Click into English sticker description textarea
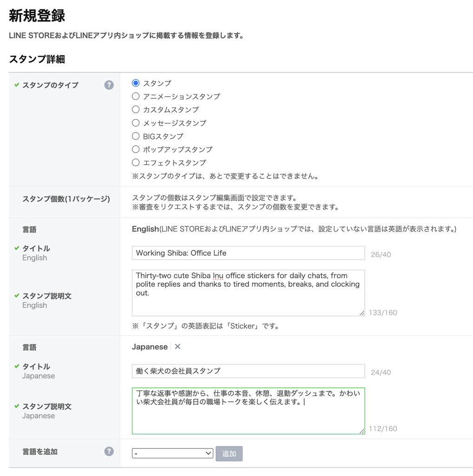 tap(248, 293)
